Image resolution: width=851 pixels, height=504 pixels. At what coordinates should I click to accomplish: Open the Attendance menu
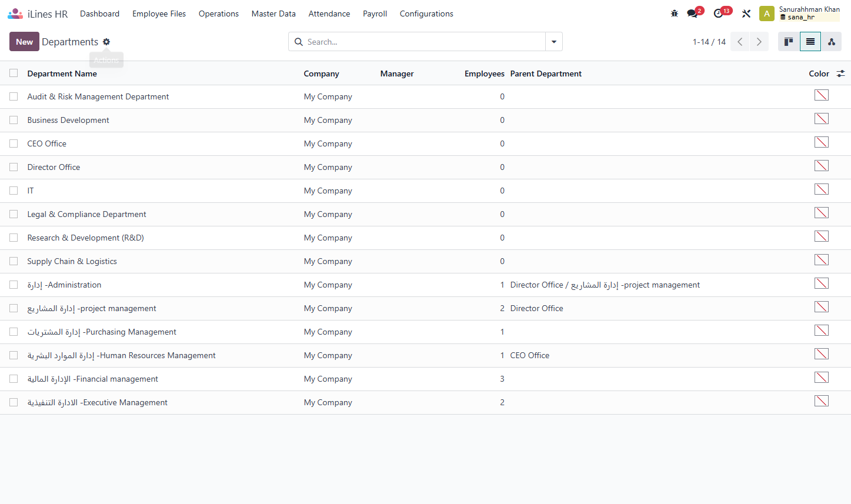point(329,14)
